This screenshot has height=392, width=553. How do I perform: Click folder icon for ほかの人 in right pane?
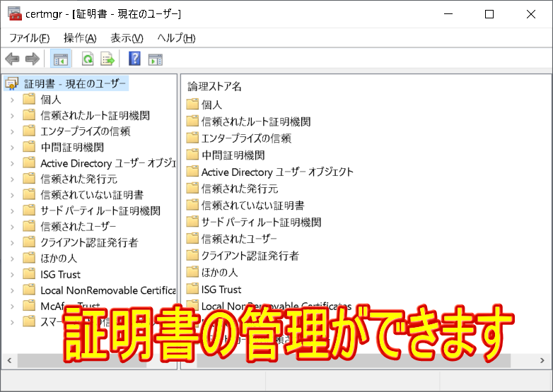tap(192, 272)
